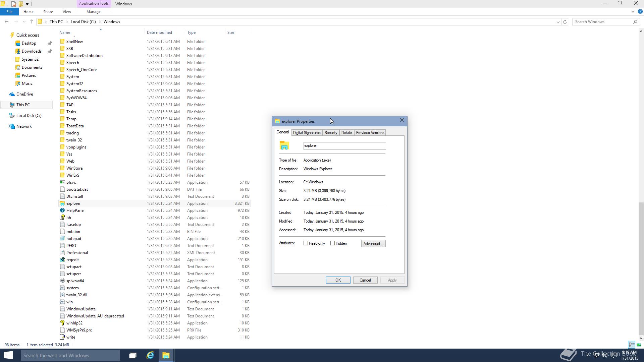Close the explorer Properties dialog
The image size is (644, 362).
pos(402,120)
